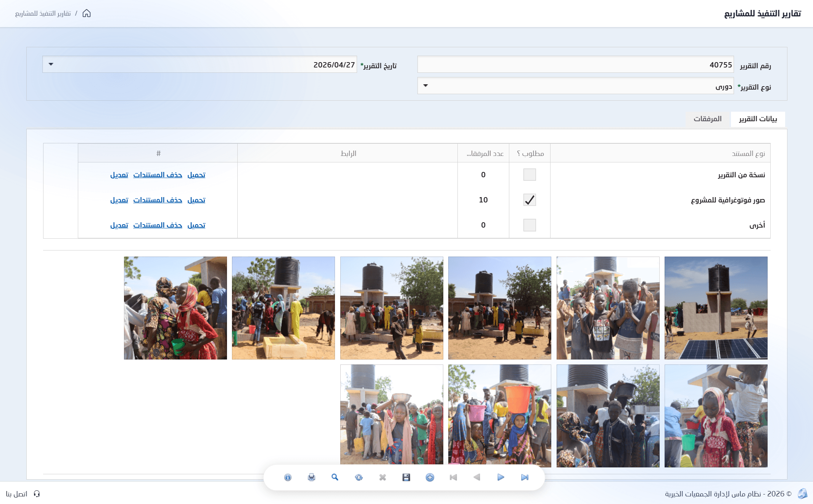Click حذف المستندات for نسخة من التقرير
Image resolution: width=813 pixels, height=504 pixels.
[158, 175]
